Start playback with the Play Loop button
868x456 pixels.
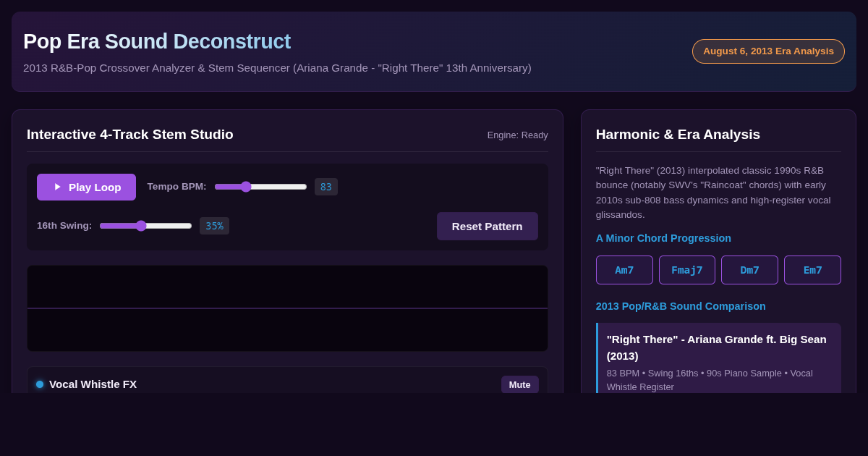pos(86,187)
